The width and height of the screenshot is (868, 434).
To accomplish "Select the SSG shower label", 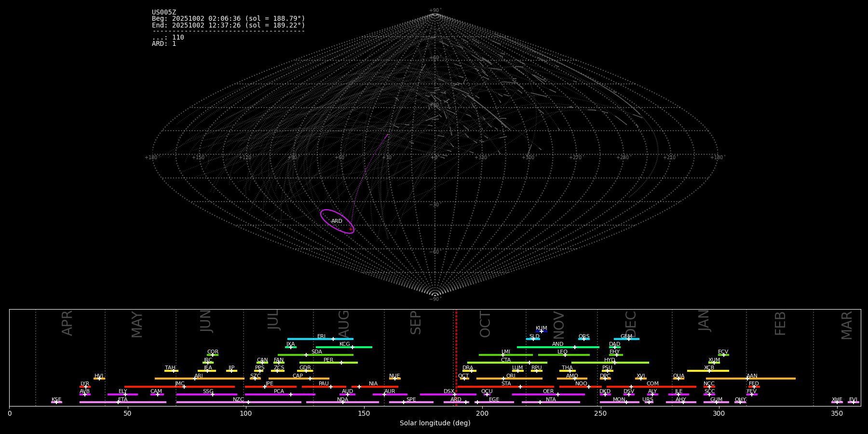I will tap(208, 392).
